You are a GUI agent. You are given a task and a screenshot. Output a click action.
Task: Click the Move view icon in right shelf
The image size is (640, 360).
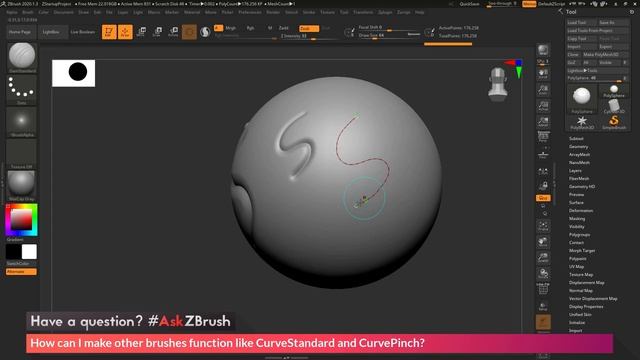tap(543, 242)
